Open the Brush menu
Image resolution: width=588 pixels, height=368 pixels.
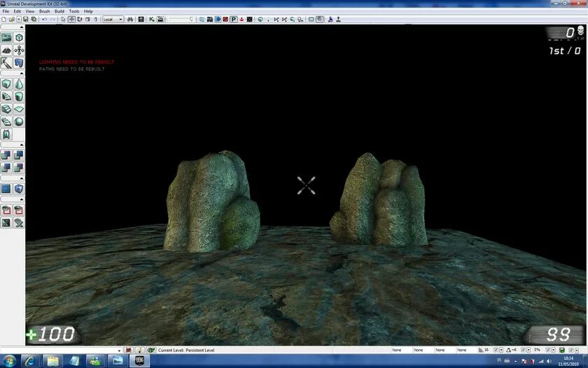[x=44, y=11]
